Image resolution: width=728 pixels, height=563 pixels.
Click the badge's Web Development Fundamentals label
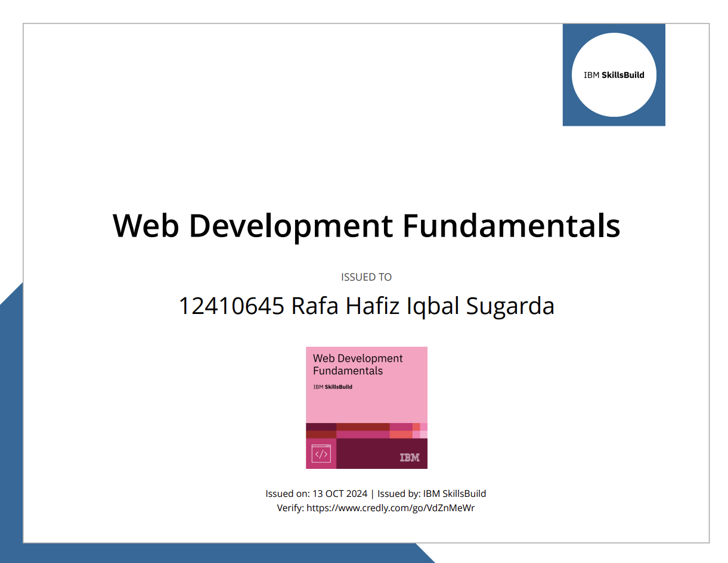click(x=358, y=365)
